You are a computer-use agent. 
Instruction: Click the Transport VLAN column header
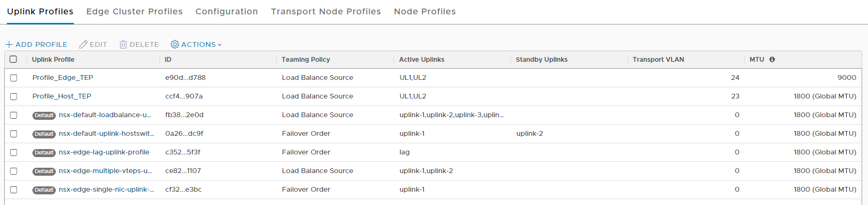658,60
